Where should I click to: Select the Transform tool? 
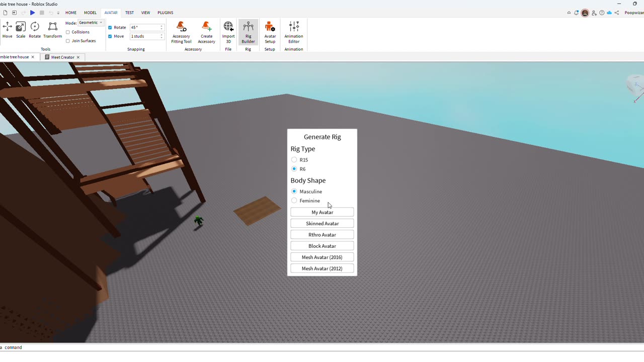(52, 30)
